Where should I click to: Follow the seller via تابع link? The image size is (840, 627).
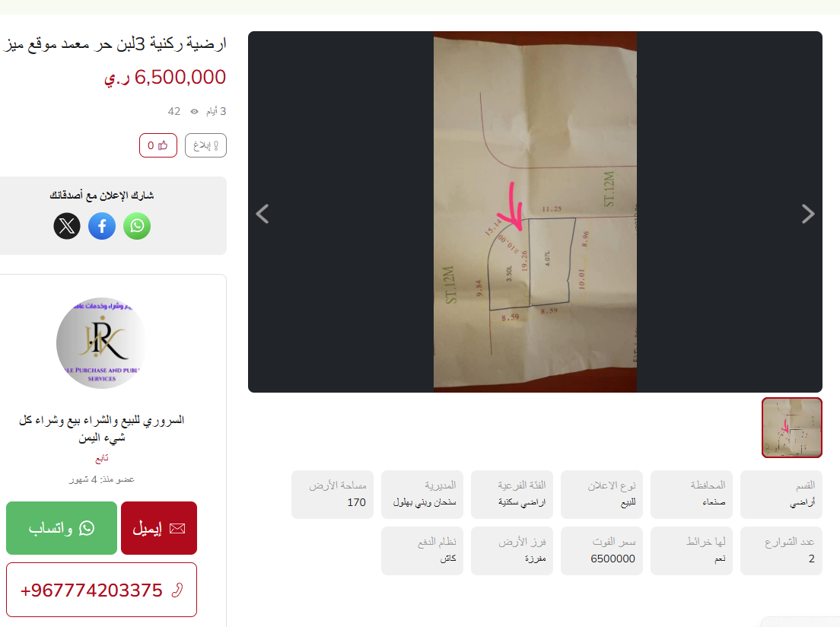[102, 457]
